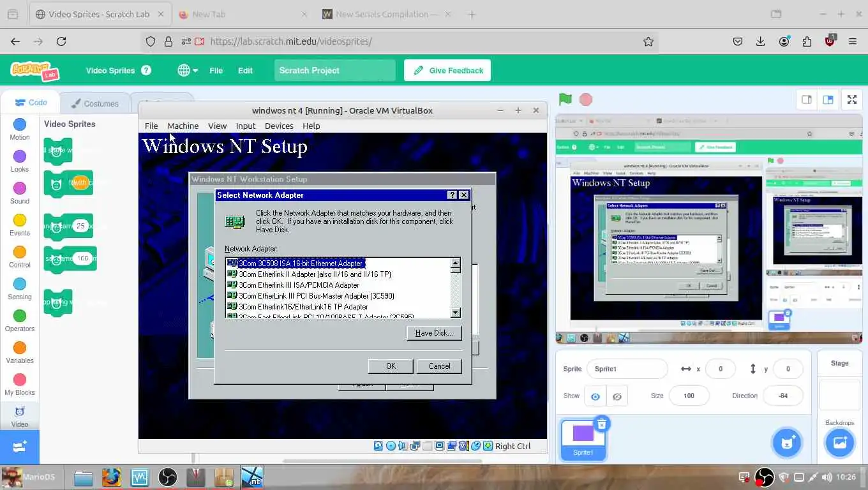Click Cancel in Select Network Adapter dialog

click(439, 366)
